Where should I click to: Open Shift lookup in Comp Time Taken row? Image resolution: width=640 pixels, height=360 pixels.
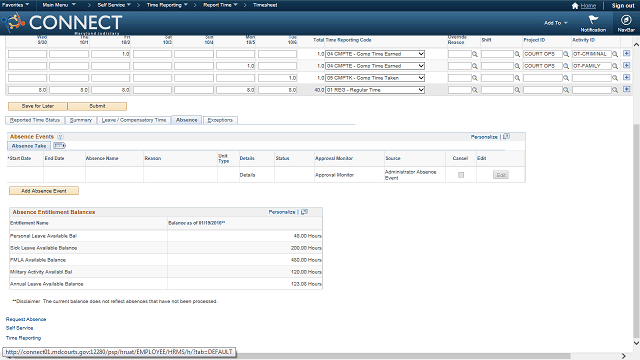click(517, 78)
